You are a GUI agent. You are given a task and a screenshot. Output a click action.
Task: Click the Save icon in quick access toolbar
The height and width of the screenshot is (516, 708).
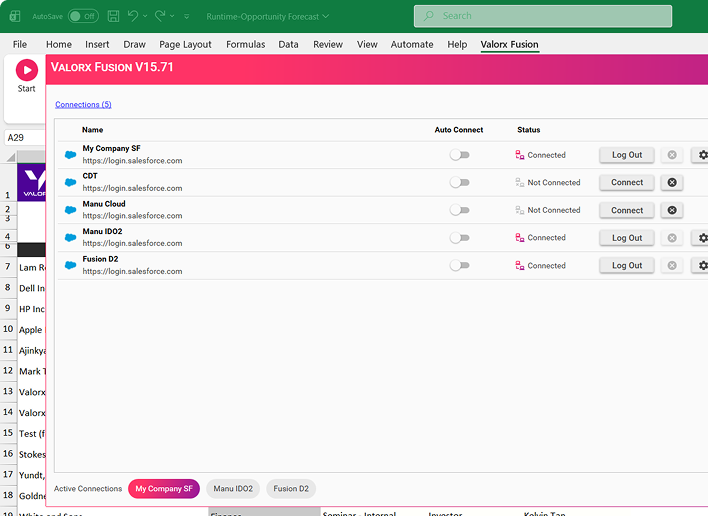(x=113, y=16)
